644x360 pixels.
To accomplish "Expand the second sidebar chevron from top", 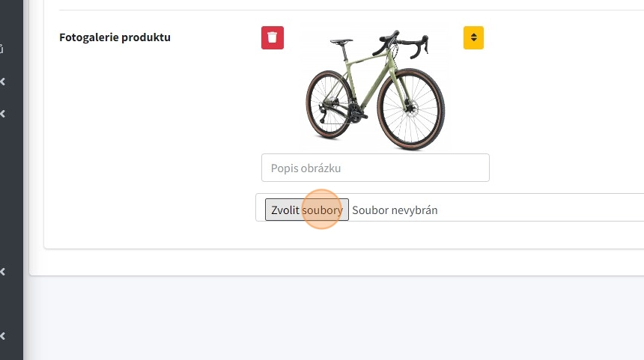I will tap(3, 114).
